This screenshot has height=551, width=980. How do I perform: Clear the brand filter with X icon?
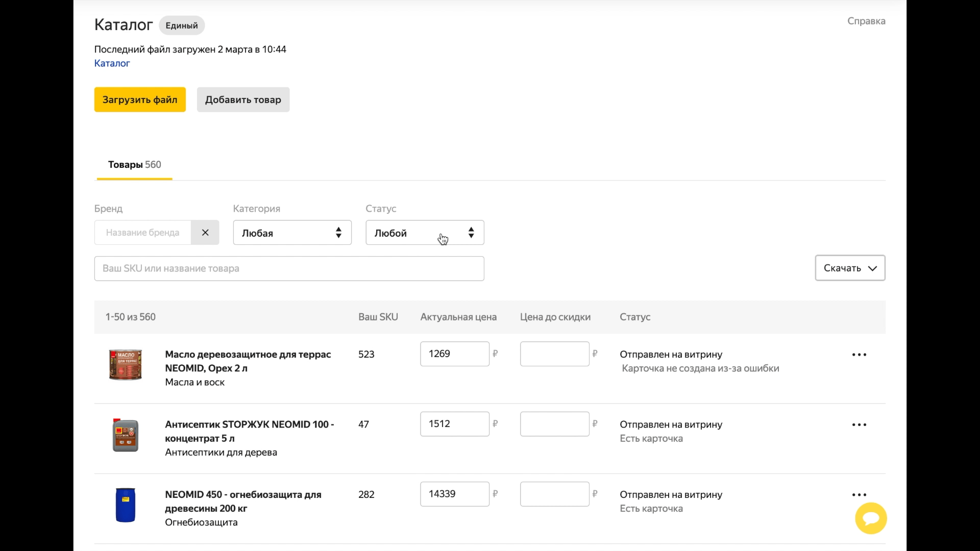205,233
